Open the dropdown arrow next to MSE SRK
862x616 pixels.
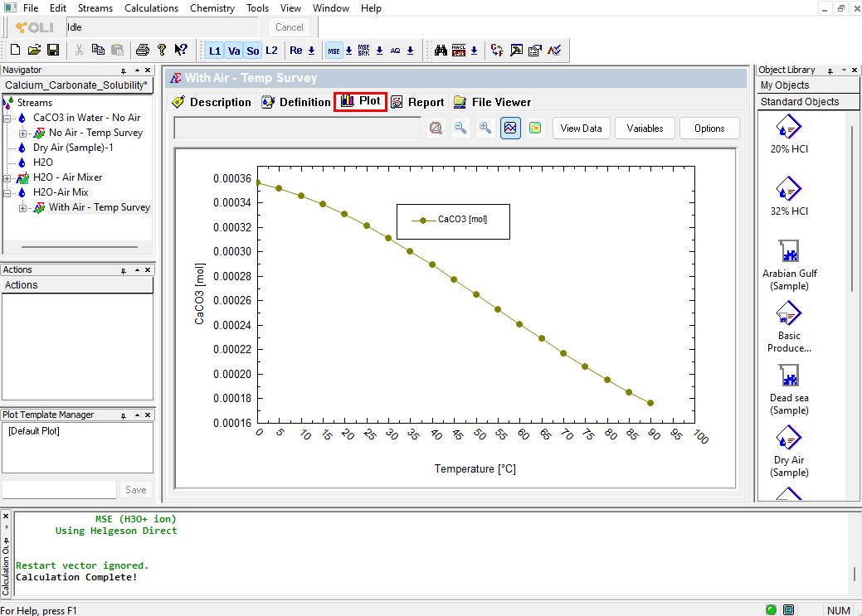(x=379, y=51)
